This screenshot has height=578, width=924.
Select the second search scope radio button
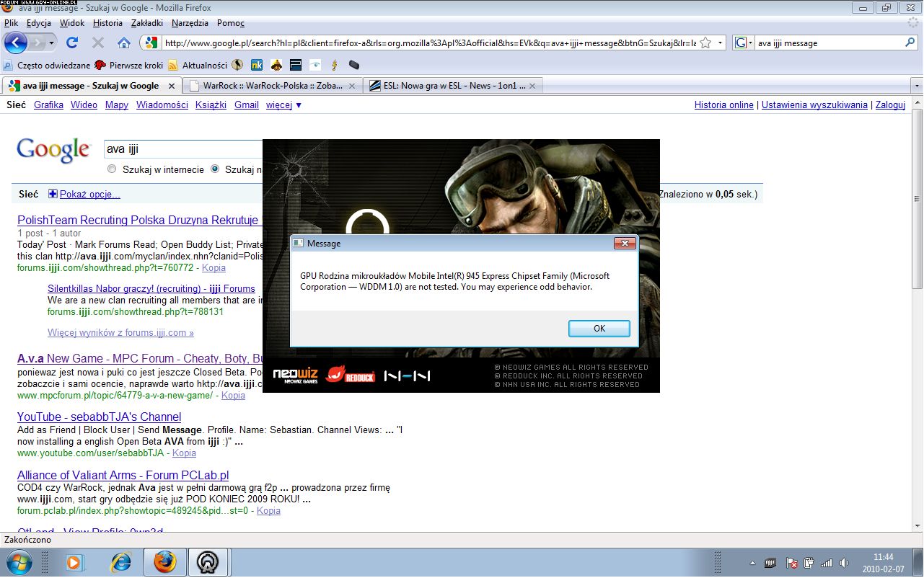coord(215,169)
